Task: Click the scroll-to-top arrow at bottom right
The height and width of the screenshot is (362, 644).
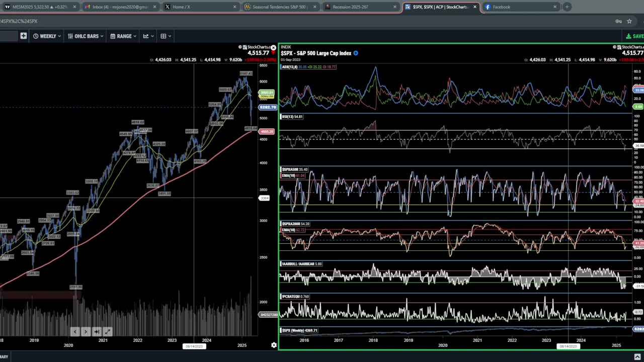Action: point(637,356)
